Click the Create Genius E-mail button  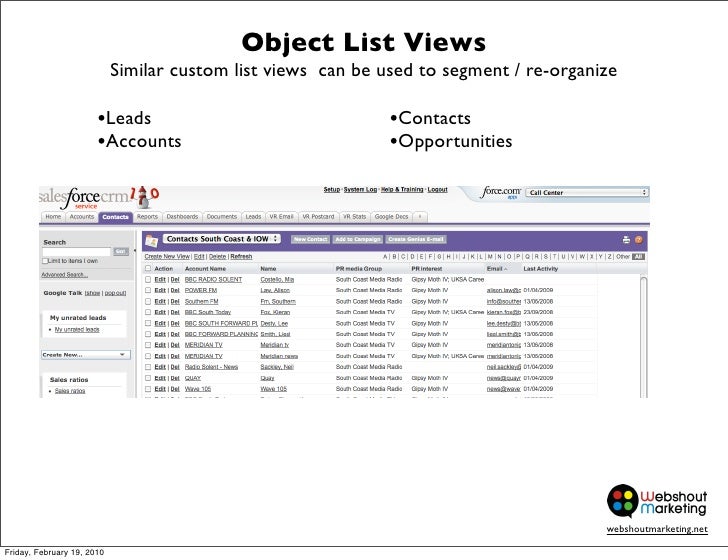click(416, 240)
